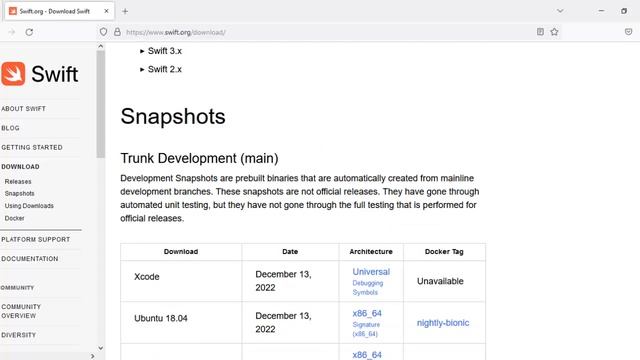The height and width of the screenshot is (360, 640).
Task: Click the Download column header
Action: 181,252
